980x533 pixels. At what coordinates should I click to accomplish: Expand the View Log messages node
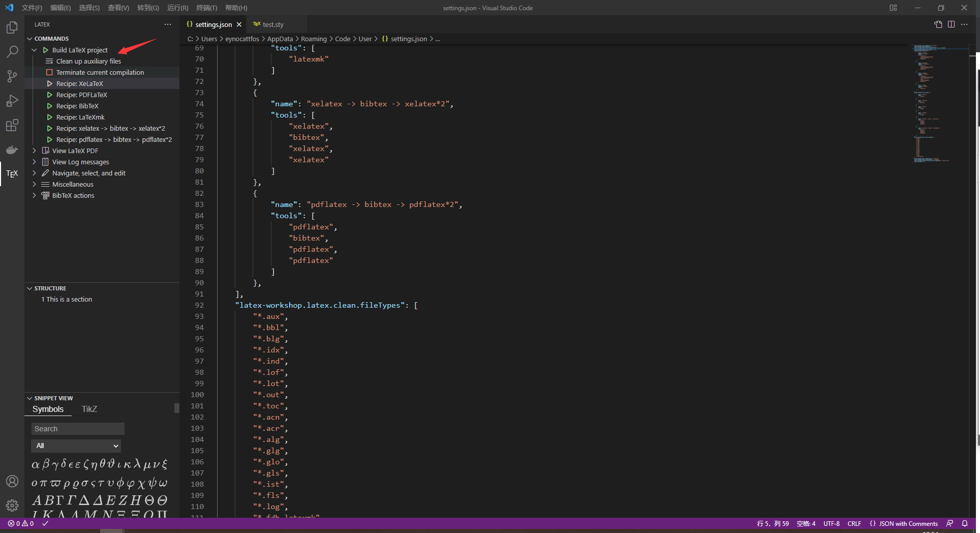point(34,162)
